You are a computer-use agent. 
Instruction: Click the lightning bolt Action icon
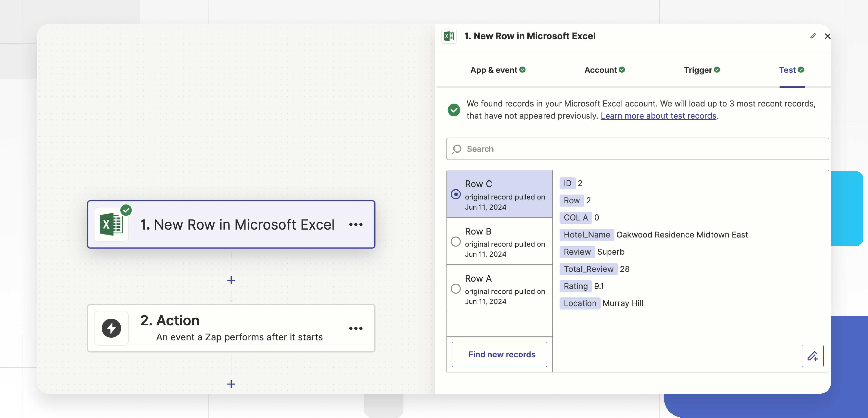tap(111, 328)
